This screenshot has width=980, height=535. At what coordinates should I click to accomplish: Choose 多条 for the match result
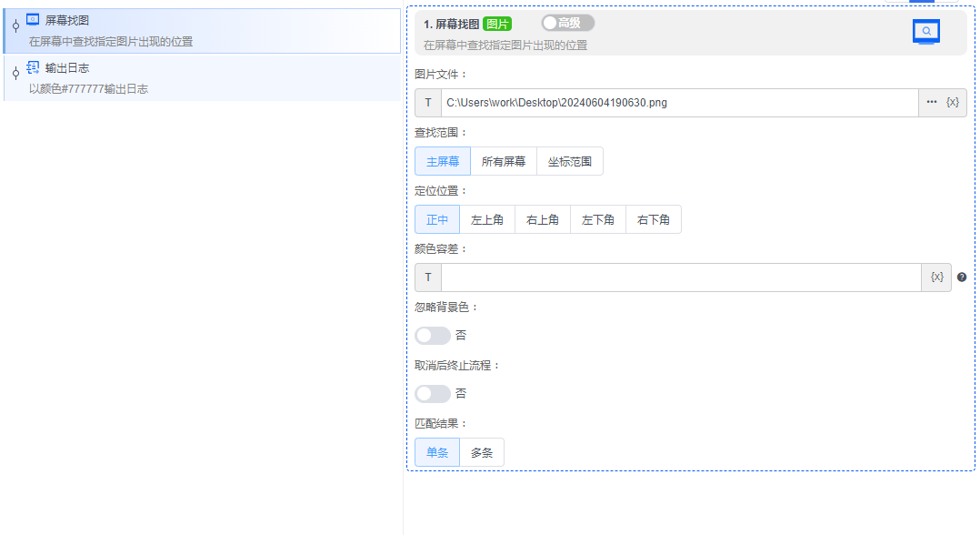[x=481, y=451]
